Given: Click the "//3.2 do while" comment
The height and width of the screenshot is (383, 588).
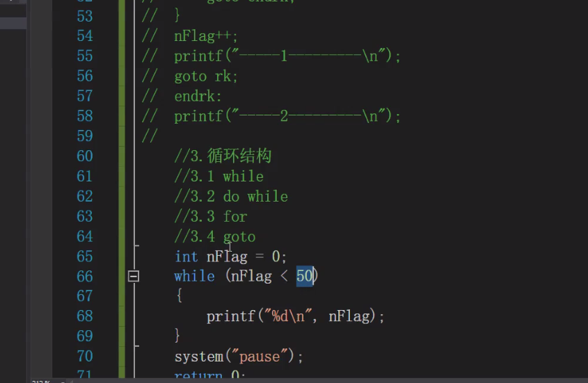Looking at the screenshot, I should (231, 197).
